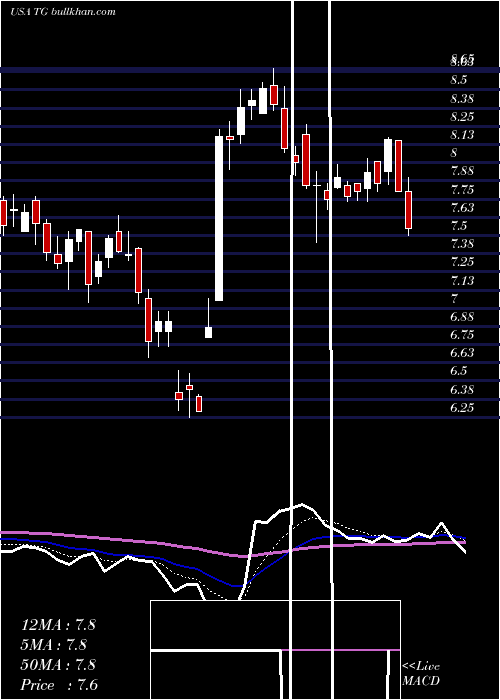Click the 6.63 price axis label
500x700 pixels.
pyautogui.click(x=462, y=353)
